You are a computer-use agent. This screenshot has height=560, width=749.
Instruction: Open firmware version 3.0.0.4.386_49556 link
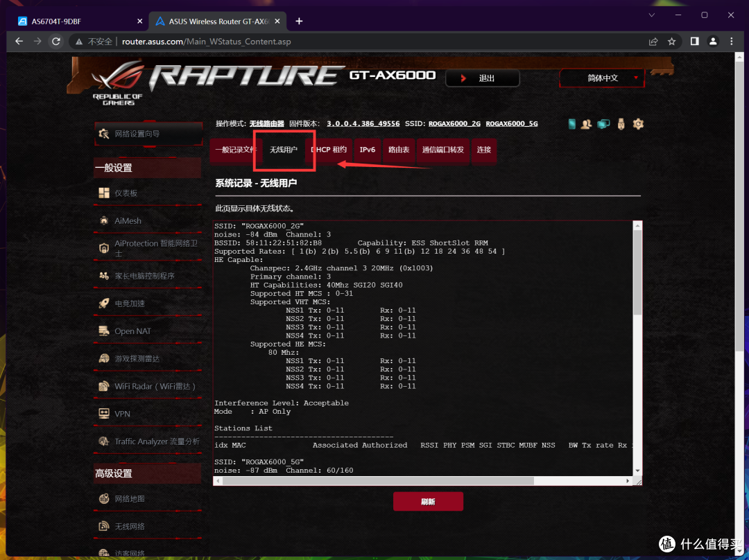[x=363, y=124]
